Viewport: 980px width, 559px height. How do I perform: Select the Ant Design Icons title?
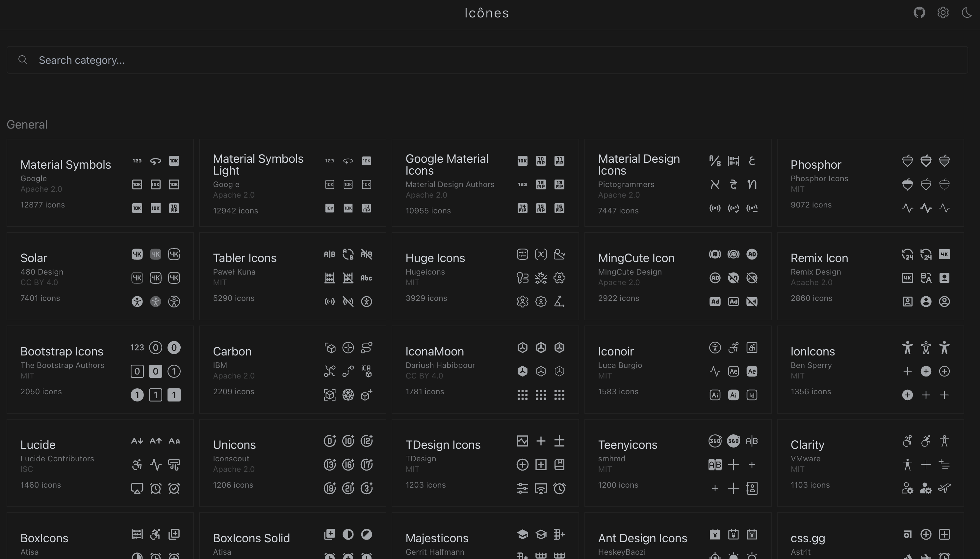(642, 538)
